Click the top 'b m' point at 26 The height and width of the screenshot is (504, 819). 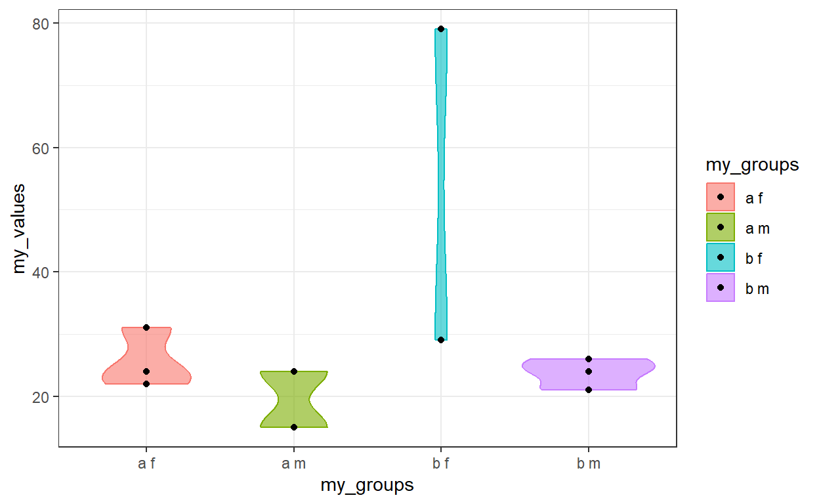coord(589,359)
